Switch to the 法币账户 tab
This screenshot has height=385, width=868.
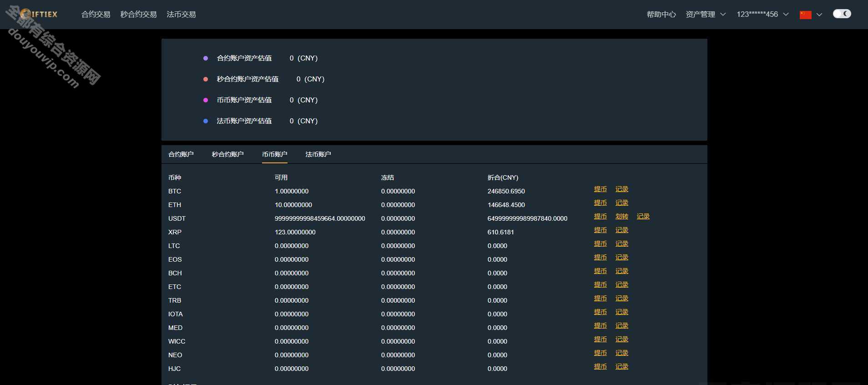[318, 154]
